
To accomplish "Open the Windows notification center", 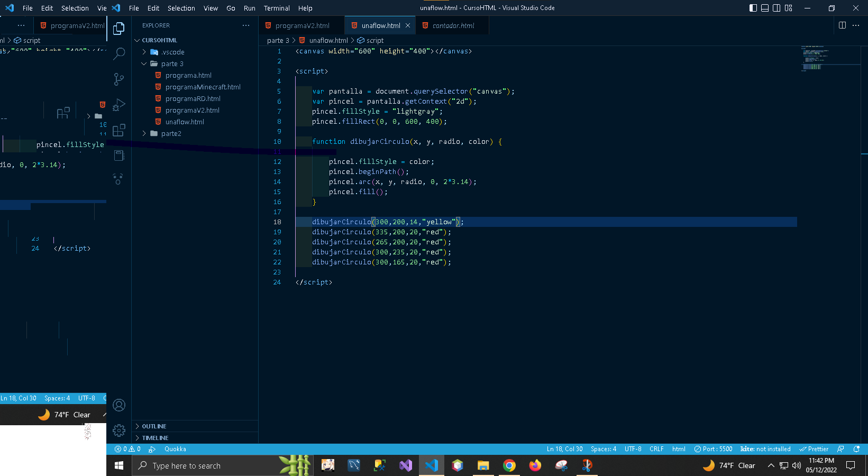I will (851, 465).
